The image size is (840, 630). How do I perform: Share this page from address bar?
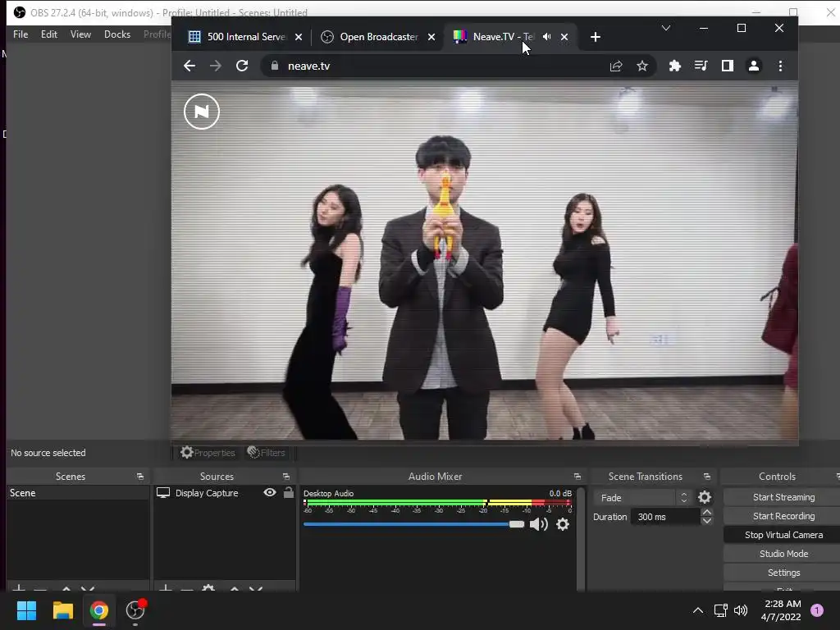pos(616,66)
